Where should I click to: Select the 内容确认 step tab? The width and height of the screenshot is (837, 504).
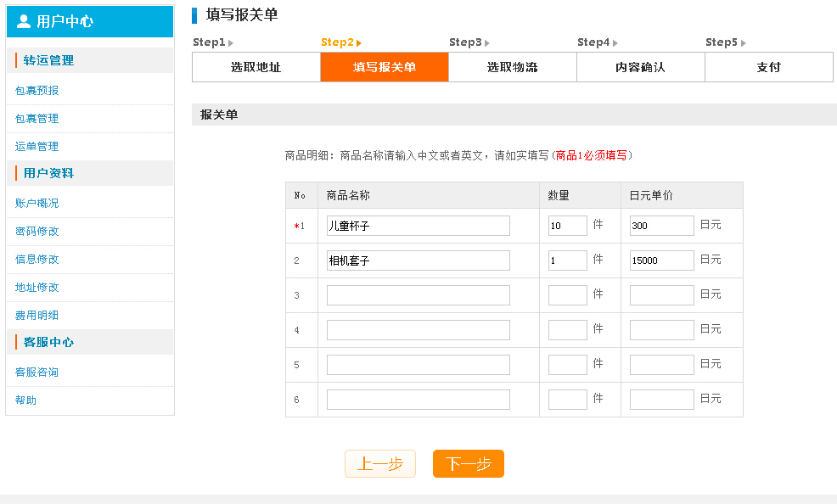click(x=640, y=67)
